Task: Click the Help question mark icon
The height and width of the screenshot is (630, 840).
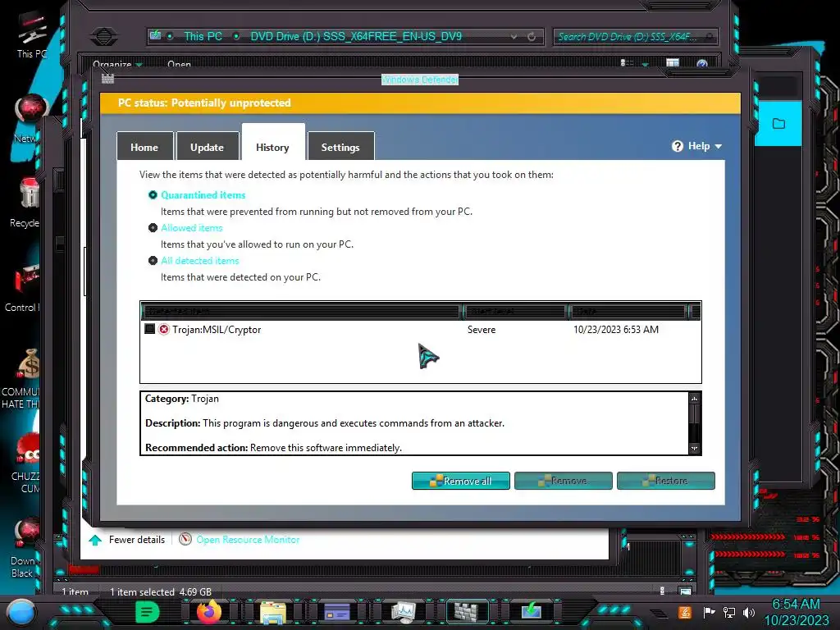Action: click(678, 146)
